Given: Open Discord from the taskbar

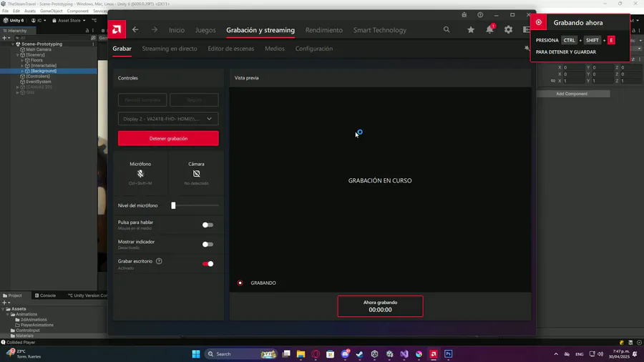Looking at the screenshot, I should click(x=345, y=354).
